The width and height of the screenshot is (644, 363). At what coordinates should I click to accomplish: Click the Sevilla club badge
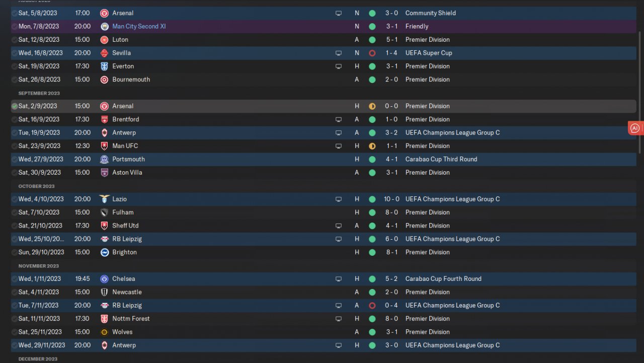click(104, 53)
